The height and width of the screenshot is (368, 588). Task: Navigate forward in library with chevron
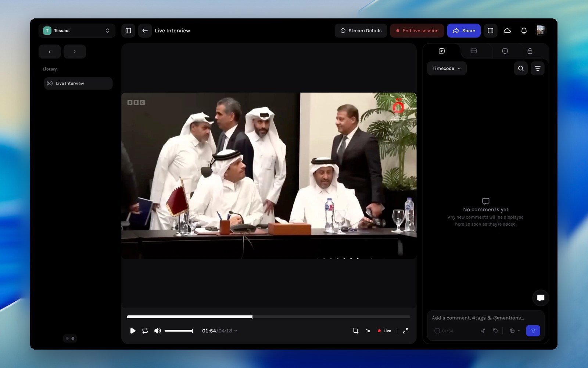[75, 52]
